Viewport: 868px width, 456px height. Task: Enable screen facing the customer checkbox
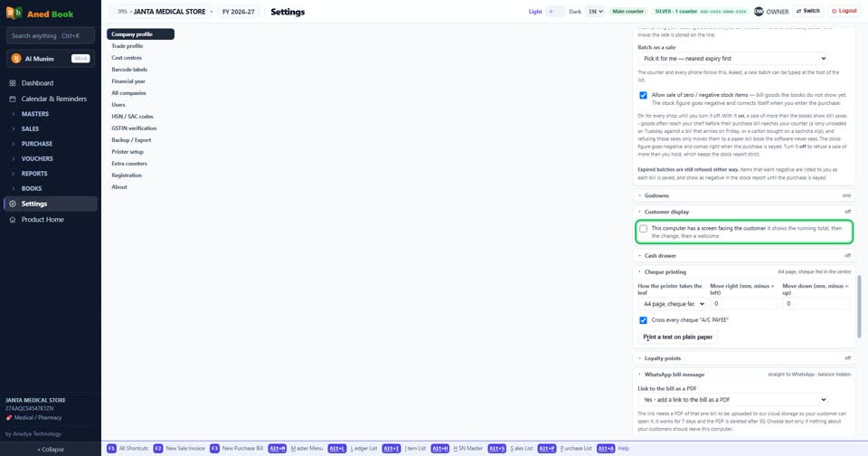point(643,228)
